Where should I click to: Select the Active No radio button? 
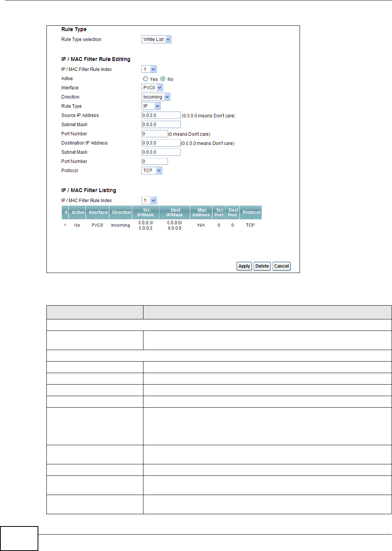163,79
